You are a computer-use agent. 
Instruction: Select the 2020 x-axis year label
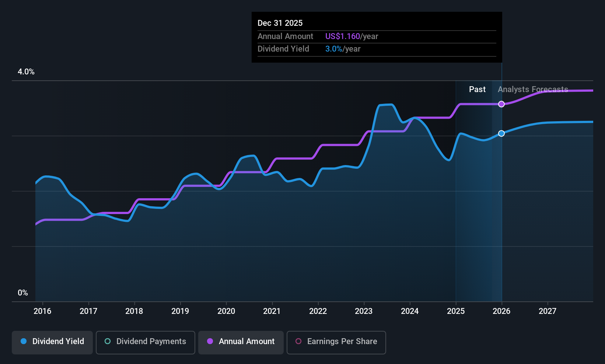[226, 311]
